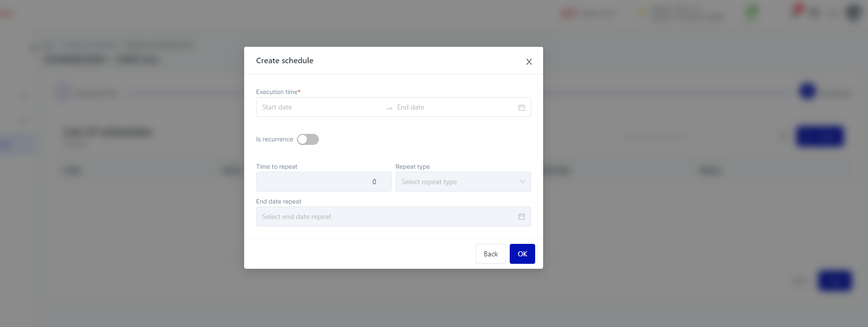This screenshot has height=327, width=868.
Task: Click the Start date field
Action: (319, 108)
